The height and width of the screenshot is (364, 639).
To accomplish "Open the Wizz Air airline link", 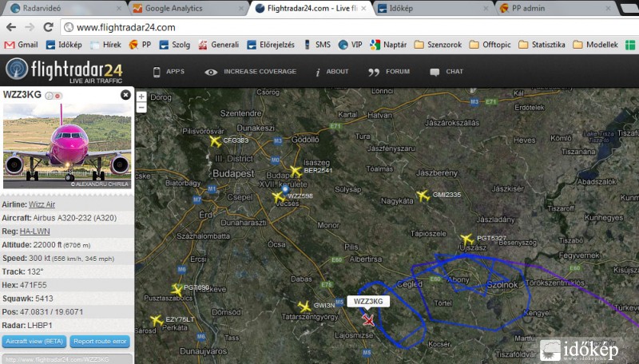I will (42, 204).
